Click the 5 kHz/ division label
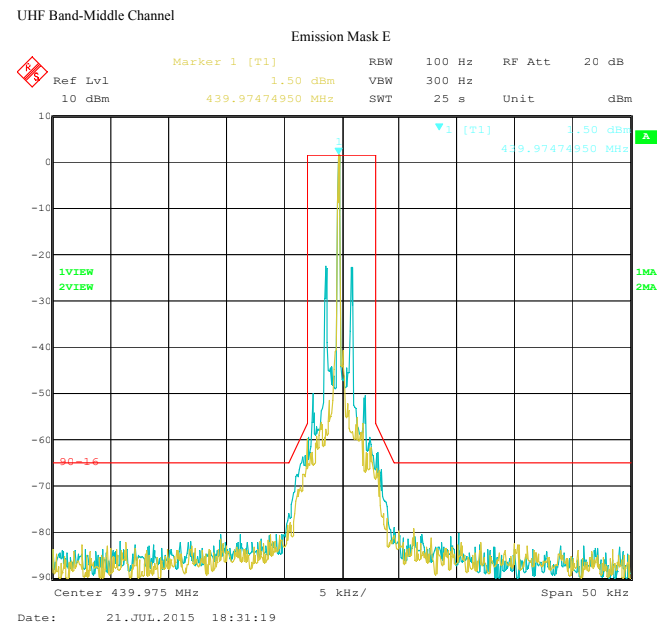The width and height of the screenshot is (666, 638). [343, 593]
